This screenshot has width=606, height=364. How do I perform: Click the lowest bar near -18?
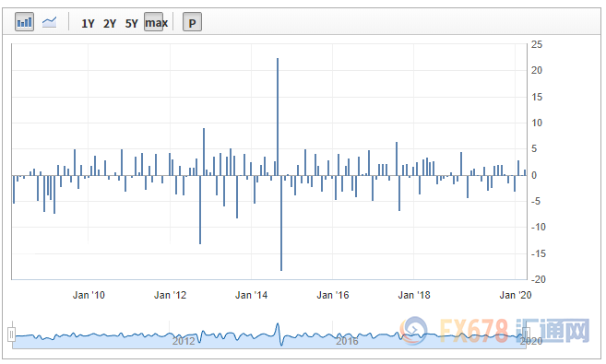[281, 223]
